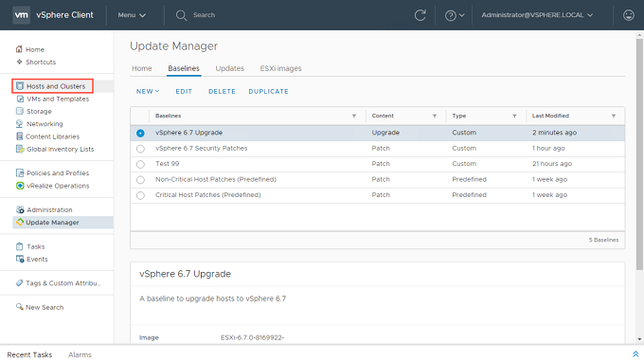This screenshot has height=362, width=644.
Task: Click the vRealize Operations icon
Action: coord(20,186)
